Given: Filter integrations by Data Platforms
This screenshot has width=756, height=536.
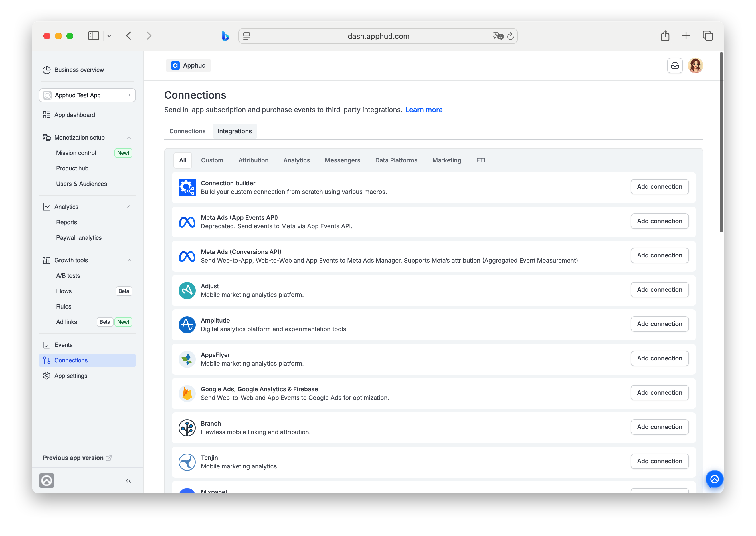Looking at the screenshot, I should (396, 160).
